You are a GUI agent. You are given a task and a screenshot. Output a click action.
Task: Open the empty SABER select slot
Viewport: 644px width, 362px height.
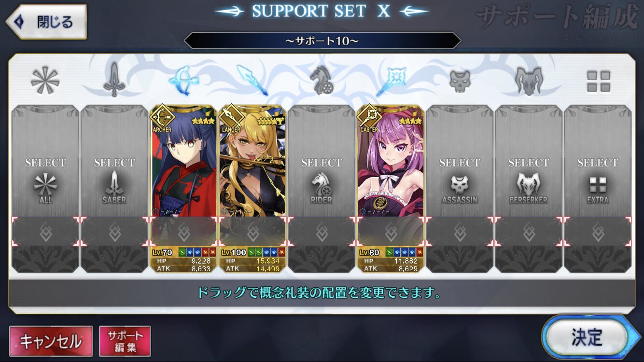point(114,189)
